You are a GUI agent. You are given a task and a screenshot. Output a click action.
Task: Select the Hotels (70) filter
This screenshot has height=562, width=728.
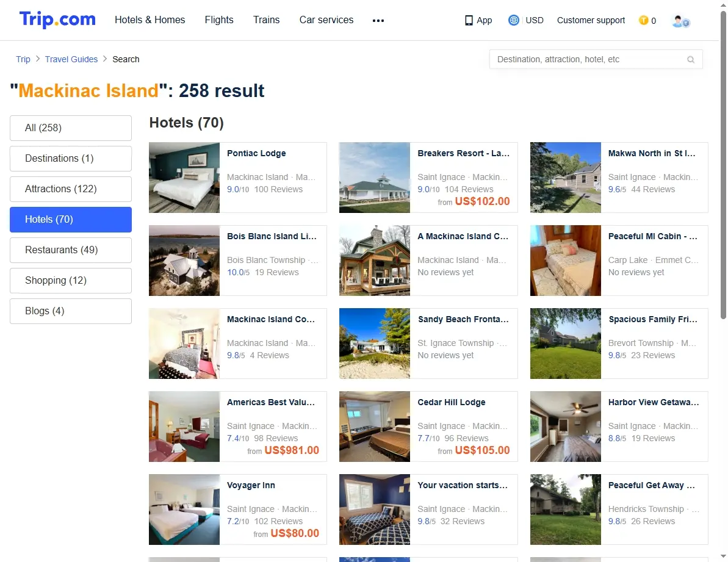coord(71,220)
